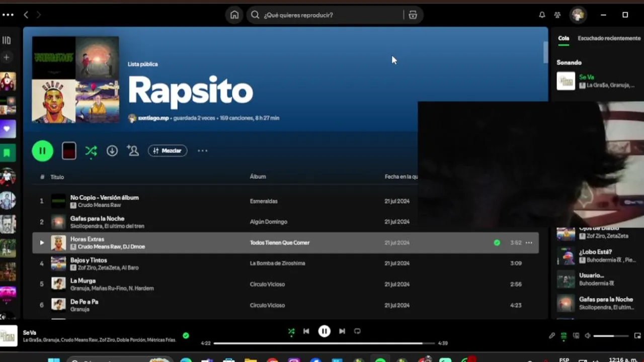Select track No Copio - Versión álbum
The width and height of the screenshot is (644, 362).
tap(105, 198)
